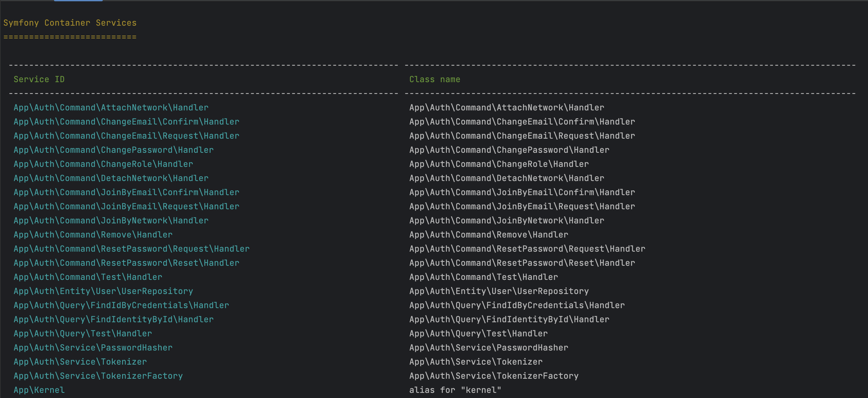Select class name App\Auth\Command\JoinByNetwork\Handler
The image size is (868, 398).
507,221
